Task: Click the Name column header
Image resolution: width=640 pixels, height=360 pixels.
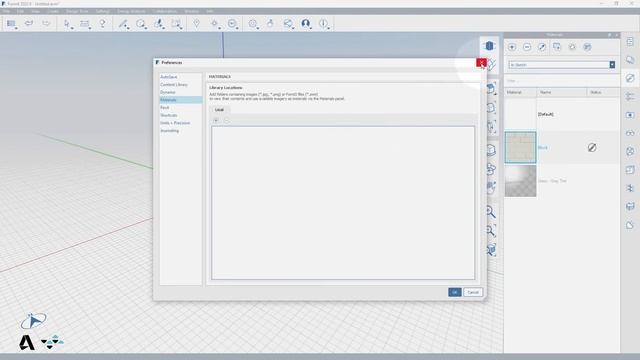Action: click(x=562, y=93)
